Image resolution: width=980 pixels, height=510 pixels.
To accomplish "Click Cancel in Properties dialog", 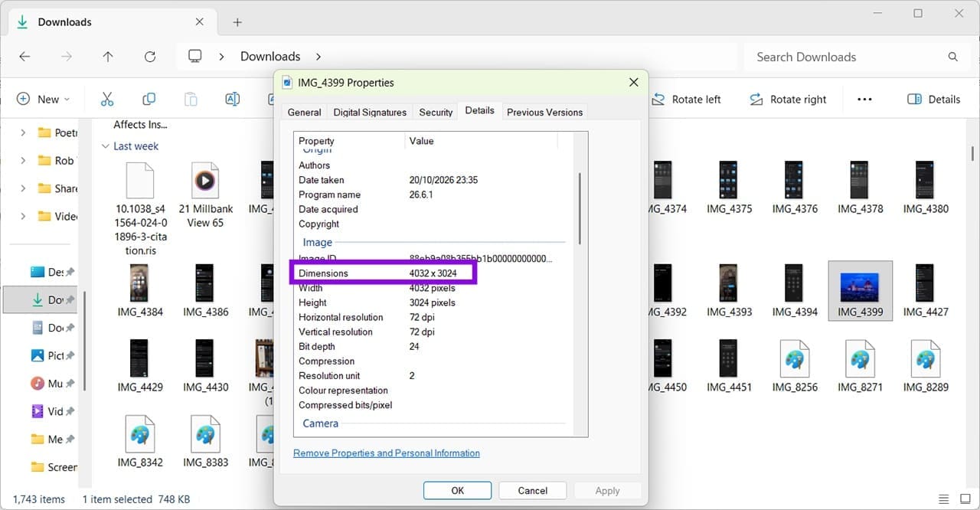I will 533,490.
